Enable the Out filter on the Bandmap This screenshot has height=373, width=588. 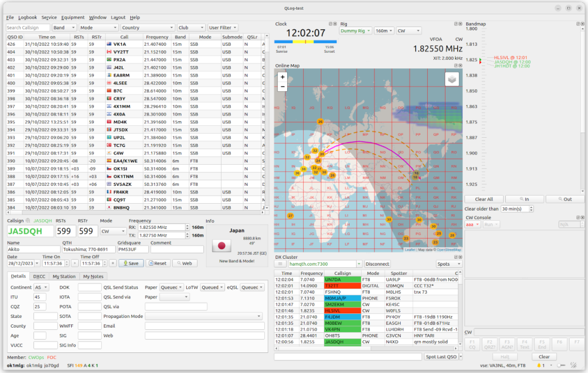click(565, 198)
